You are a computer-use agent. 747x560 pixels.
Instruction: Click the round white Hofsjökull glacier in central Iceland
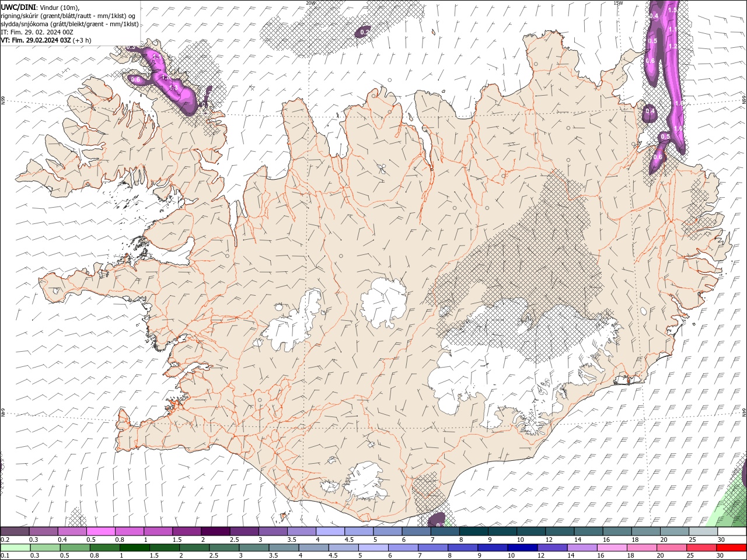click(383, 302)
